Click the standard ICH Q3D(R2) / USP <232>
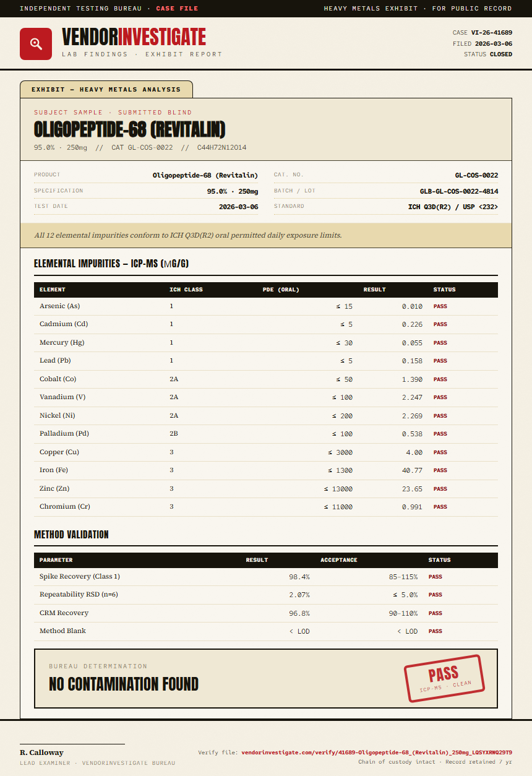532x776 pixels. pos(453,207)
